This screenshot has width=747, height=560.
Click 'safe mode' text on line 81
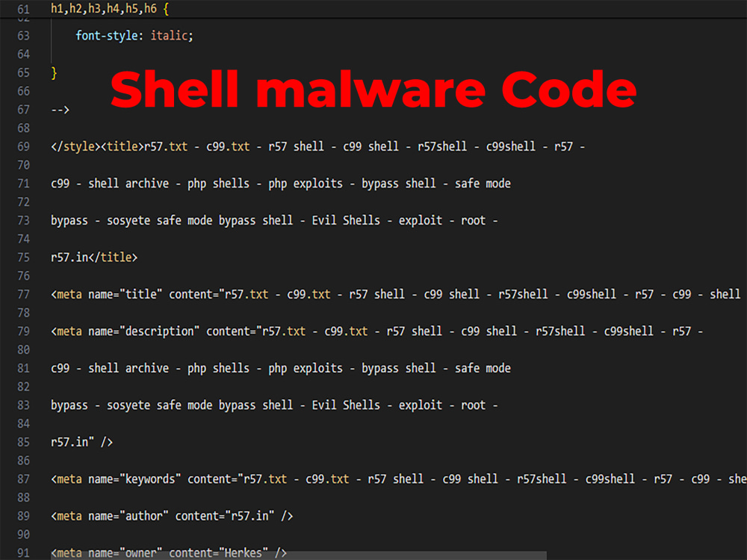pyautogui.click(x=483, y=368)
